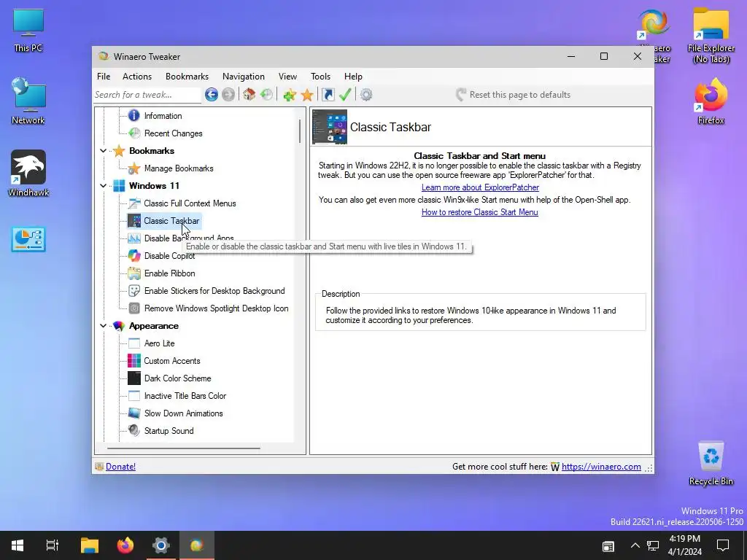The image size is (747, 560).
Task: Click the tree panel horizontal scrollbar
Action: [x=184, y=448]
